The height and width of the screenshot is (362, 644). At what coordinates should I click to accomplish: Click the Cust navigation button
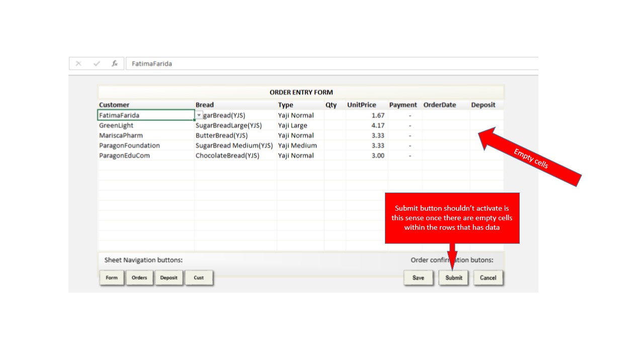[199, 278]
